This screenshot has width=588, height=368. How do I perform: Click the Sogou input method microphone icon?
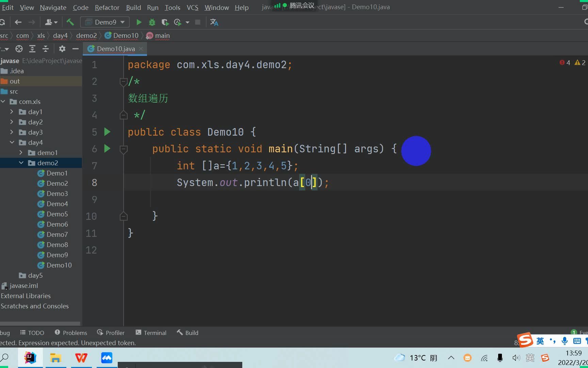tap(565, 341)
